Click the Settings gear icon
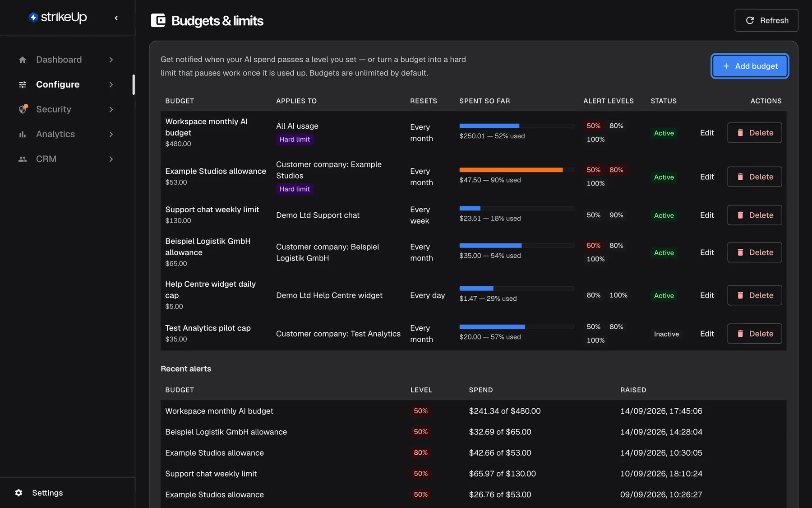The width and height of the screenshot is (812, 508). pos(18,493)
